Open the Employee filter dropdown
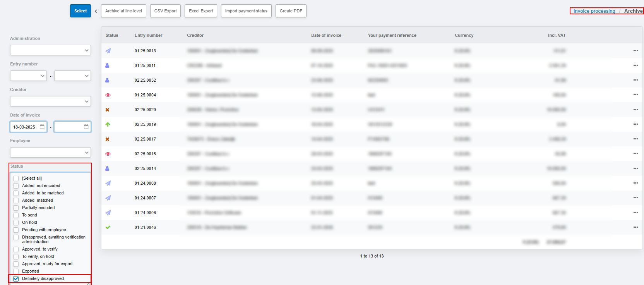The height and width of the screenshot is (285, 644). tap(50, 153)
